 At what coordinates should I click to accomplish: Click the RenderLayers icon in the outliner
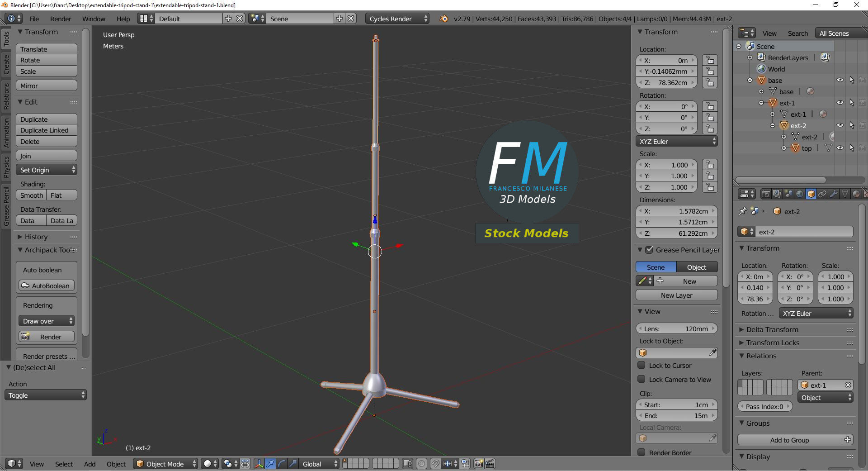pos(761,57)
